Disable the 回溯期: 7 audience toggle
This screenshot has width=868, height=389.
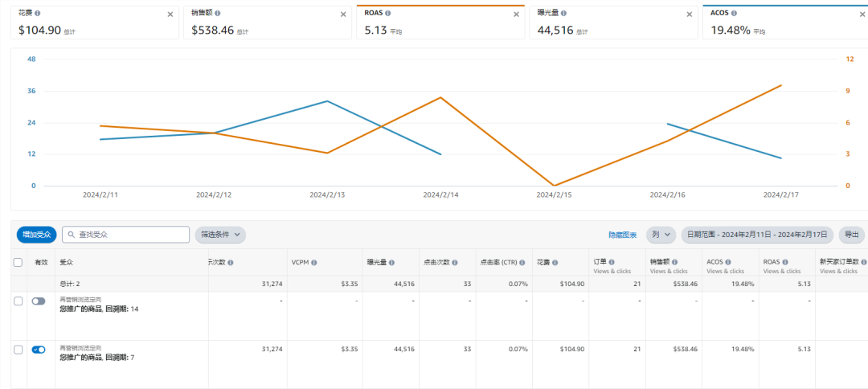[39, 350]
